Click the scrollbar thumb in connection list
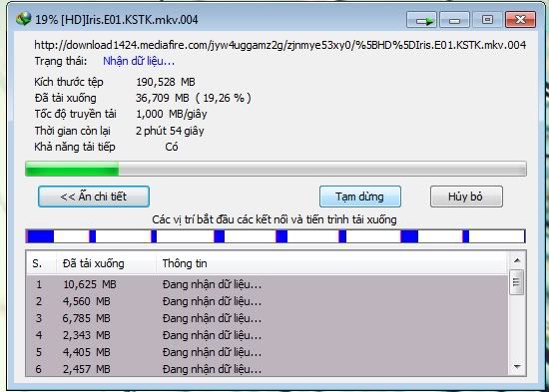 tap(517, 282)
